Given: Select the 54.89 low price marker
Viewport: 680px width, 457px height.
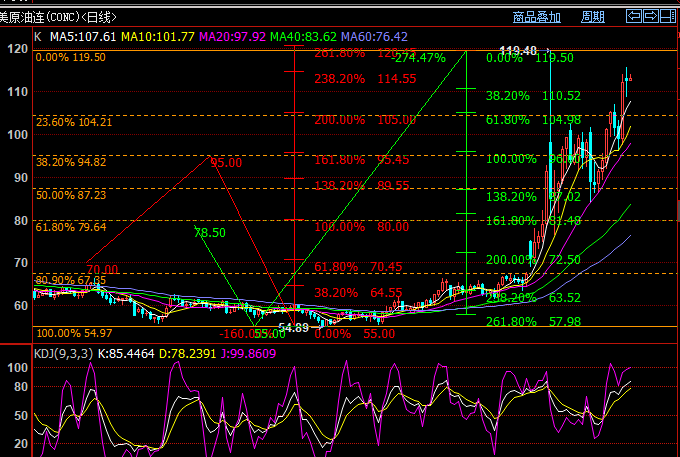Looking at the screenshot, I should point(292,327).
